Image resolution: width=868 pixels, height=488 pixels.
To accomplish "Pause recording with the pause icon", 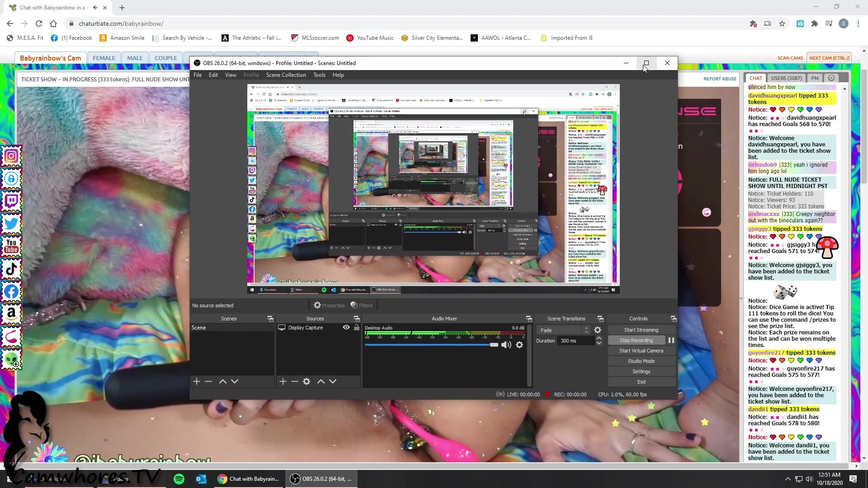I will pos(671,340).
